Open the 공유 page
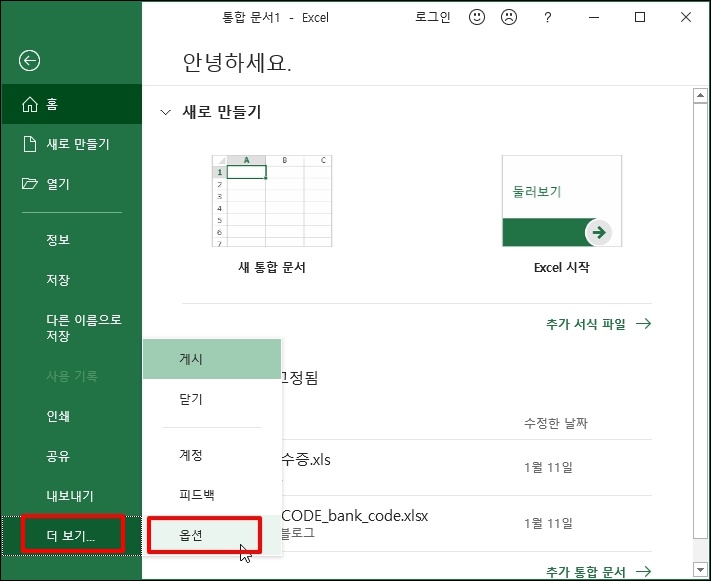The height and width of the screenshot is (581, 711). [x=72, y=456]
